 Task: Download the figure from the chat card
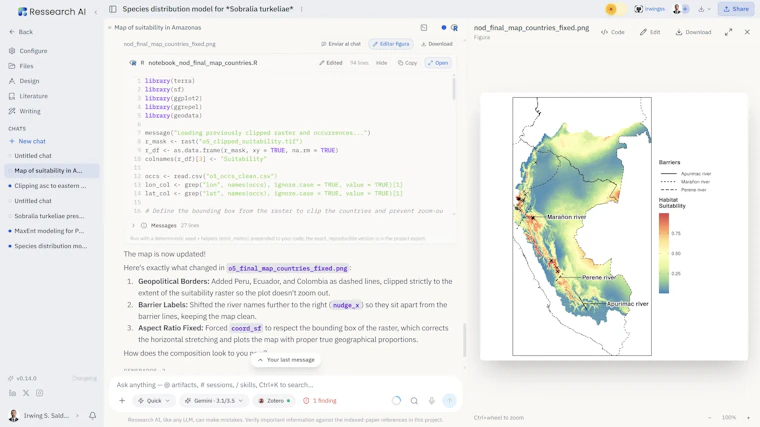pos(437,44)
